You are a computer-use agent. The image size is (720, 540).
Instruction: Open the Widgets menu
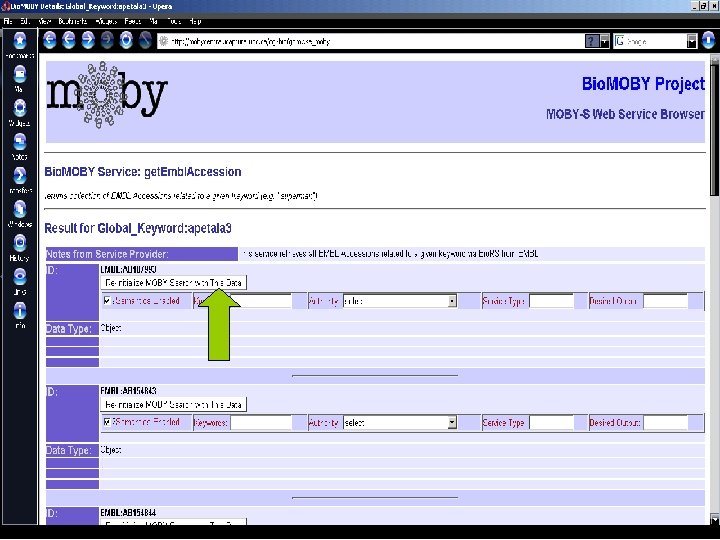tap(106, 21)
